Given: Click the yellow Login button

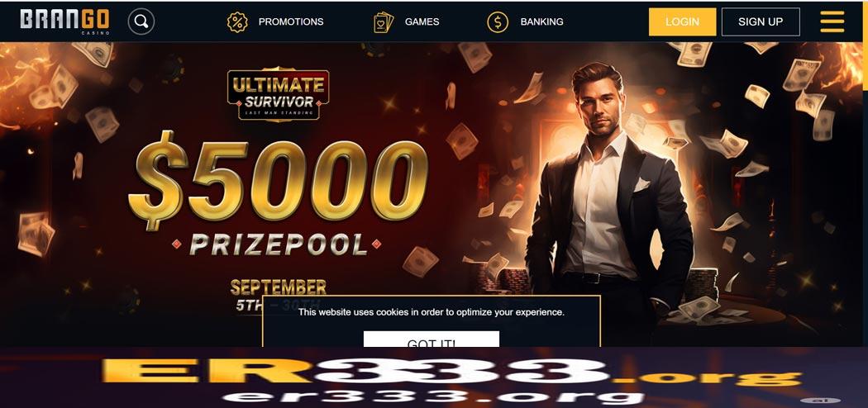Looking at the screenshot, I should click(x=682, y=21).
